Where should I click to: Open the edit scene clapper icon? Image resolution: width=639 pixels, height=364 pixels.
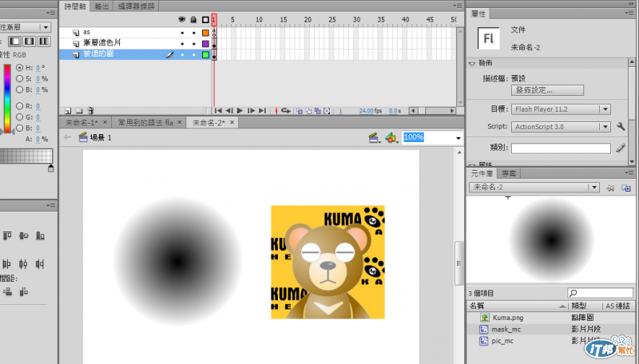pos(374,138)
